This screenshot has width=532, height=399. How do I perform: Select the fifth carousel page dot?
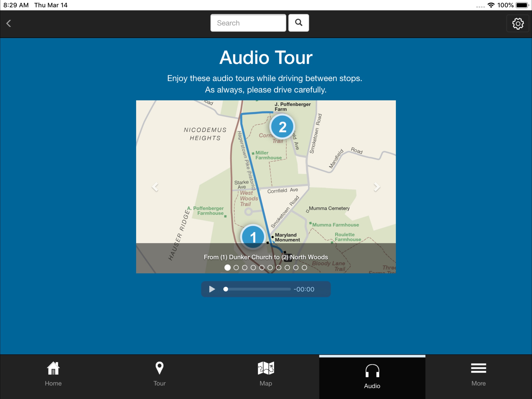tap(262, 267)
